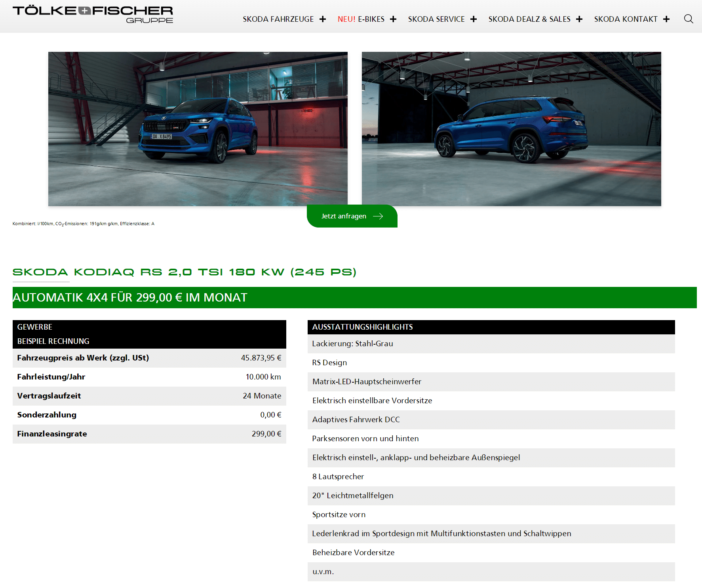
Task: Click the Jetzt anfragen button
Action: click(x=352, y=216)
